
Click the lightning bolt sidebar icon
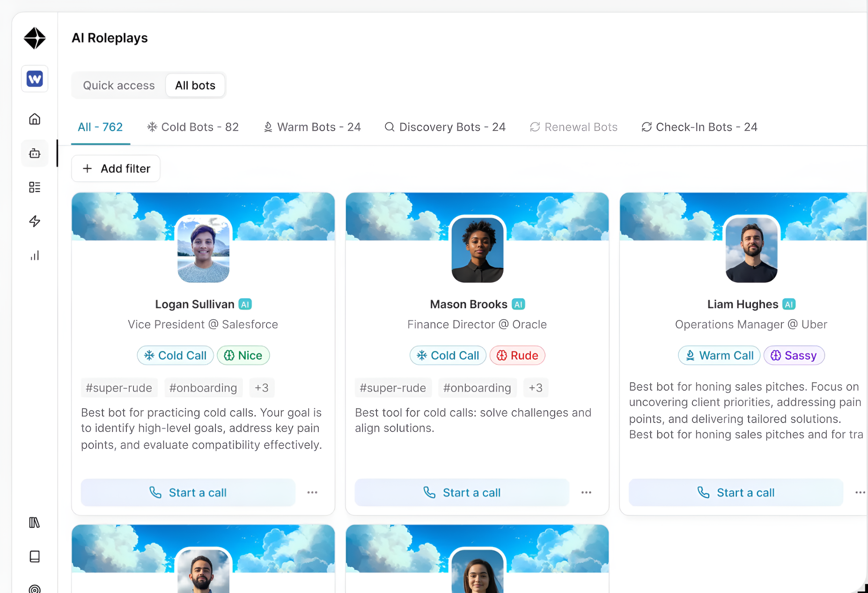click(x=35, y=221)
